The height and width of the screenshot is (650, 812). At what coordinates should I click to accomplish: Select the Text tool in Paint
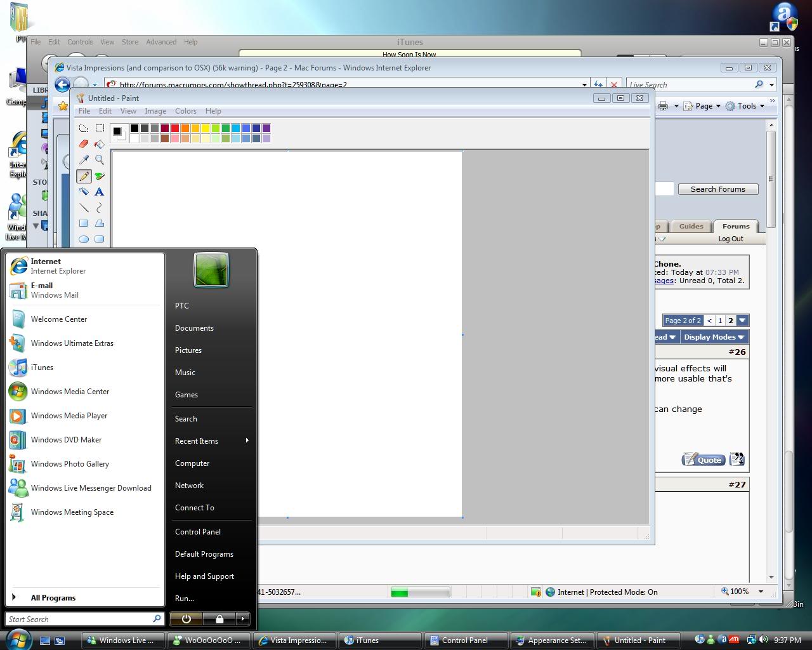point(100,192)
